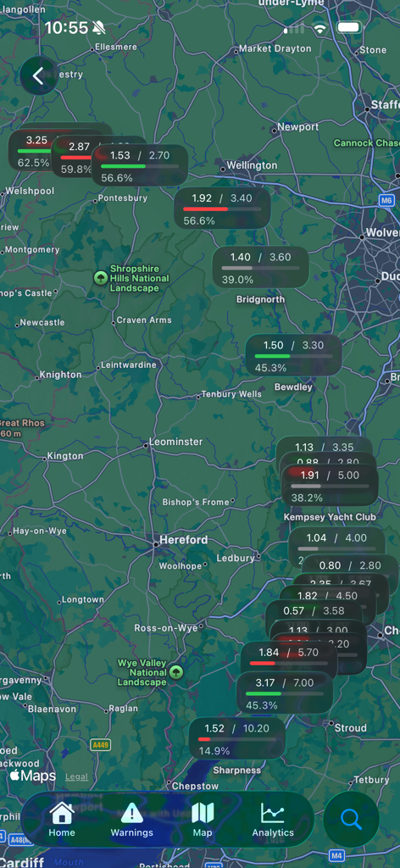Tap the Ledbury town label
The image size is (400, 868).
coord(235,558)
